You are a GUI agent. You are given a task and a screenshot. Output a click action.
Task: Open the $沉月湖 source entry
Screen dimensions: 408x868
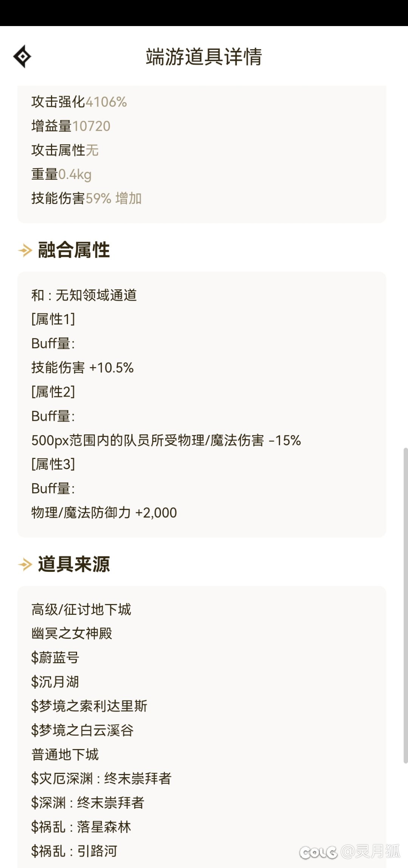point(55,681)
